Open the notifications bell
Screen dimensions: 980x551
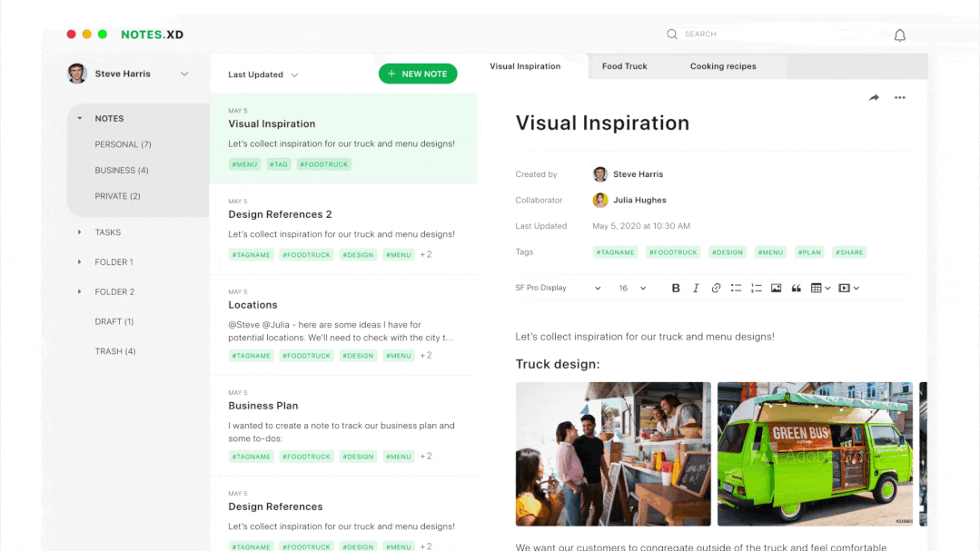pos(899,35)
